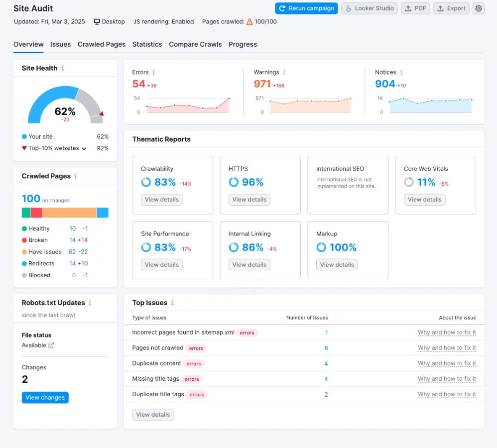Open Looker Studio integration
This screenshot has height=448, width=497.
click(x=369, y=8)
